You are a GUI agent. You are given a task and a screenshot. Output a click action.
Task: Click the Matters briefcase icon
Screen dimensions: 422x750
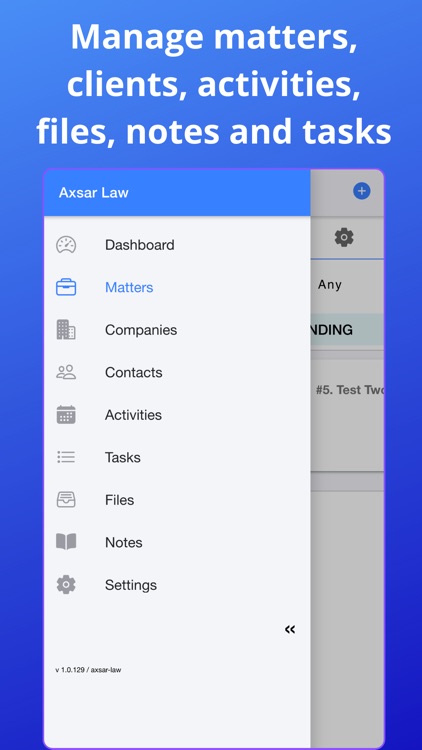[66, 287]
